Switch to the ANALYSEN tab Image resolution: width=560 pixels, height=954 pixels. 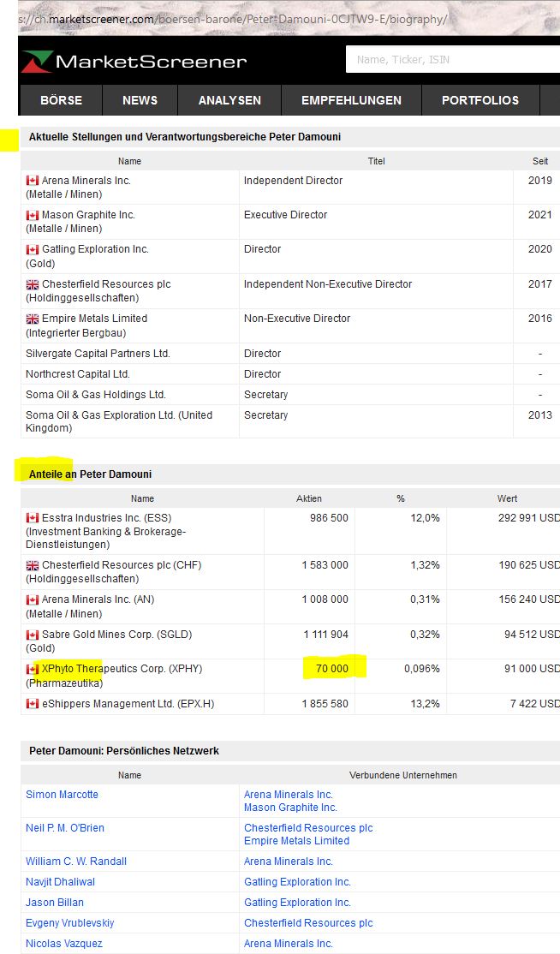[x=229, y=100]
